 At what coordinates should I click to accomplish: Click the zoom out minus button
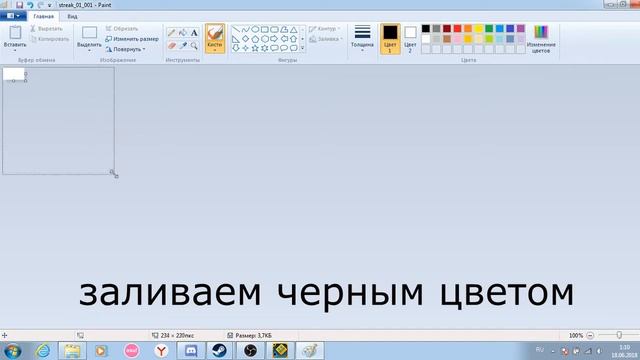pyautogui.click(x=590, y=336)
